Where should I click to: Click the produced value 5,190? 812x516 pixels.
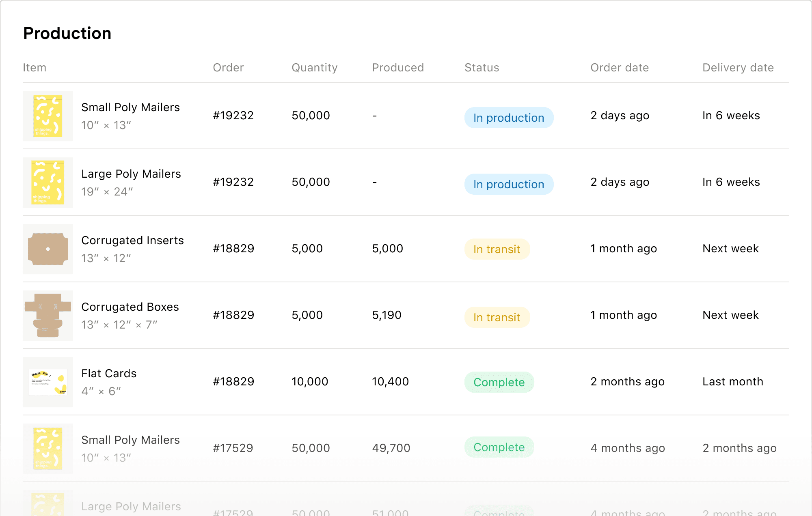[387, 315]
